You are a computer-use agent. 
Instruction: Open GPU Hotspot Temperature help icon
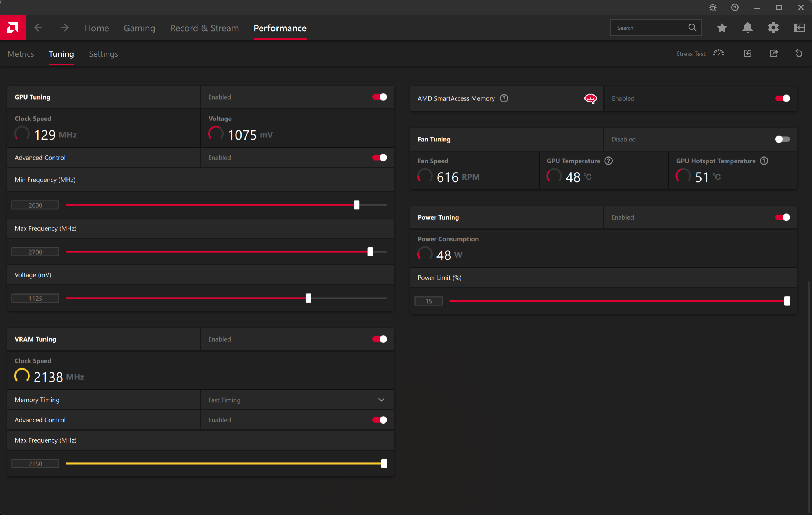coord(764,161)
